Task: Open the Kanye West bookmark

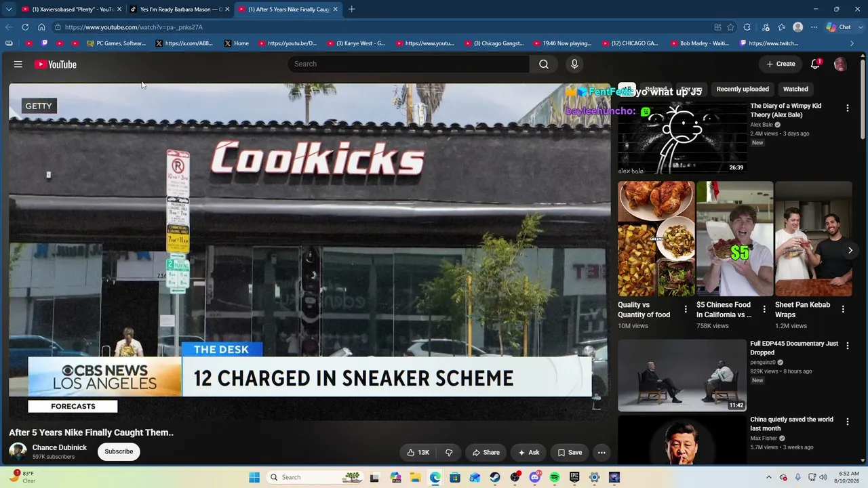Action: tap(356, 43)
